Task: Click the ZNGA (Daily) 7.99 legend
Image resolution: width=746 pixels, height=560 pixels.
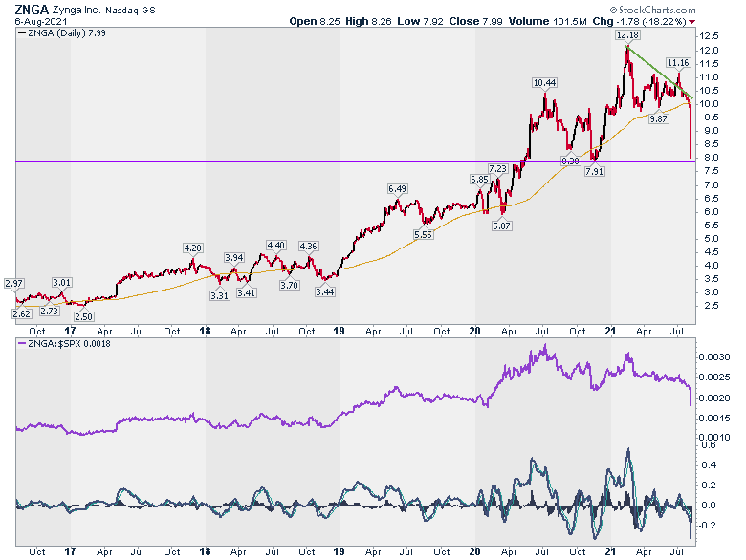Action: point(62,33)
